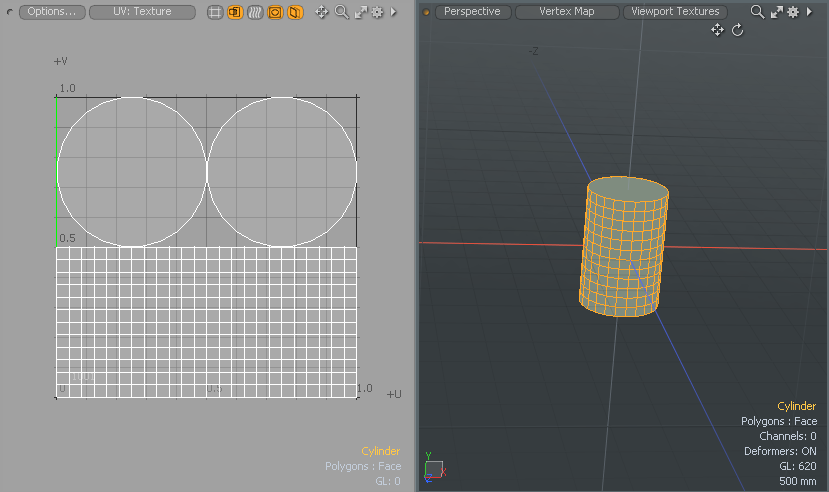Click the Viewport Textures button
Screen dimensions: 829x492
click(675, 12)
